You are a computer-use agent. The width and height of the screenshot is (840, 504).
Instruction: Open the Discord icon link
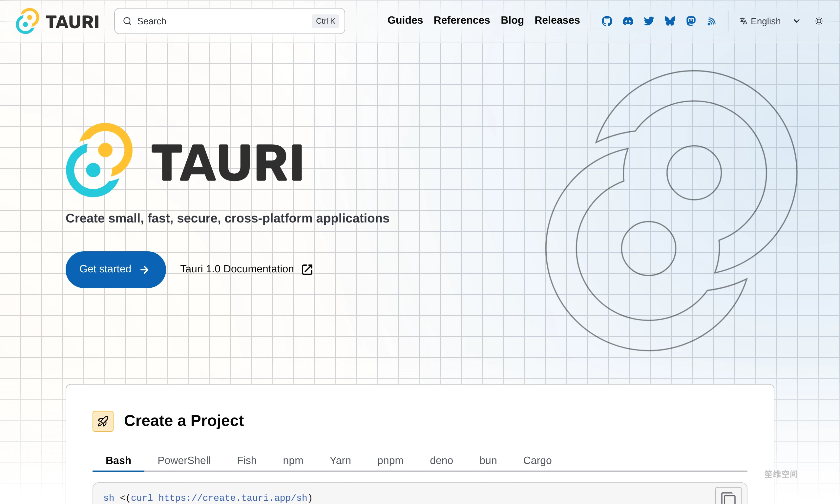[628, 21]
